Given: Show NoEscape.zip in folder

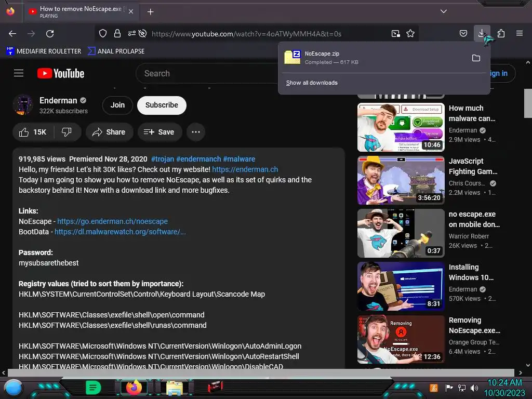Looking at the screenshot, I should 476,58.
